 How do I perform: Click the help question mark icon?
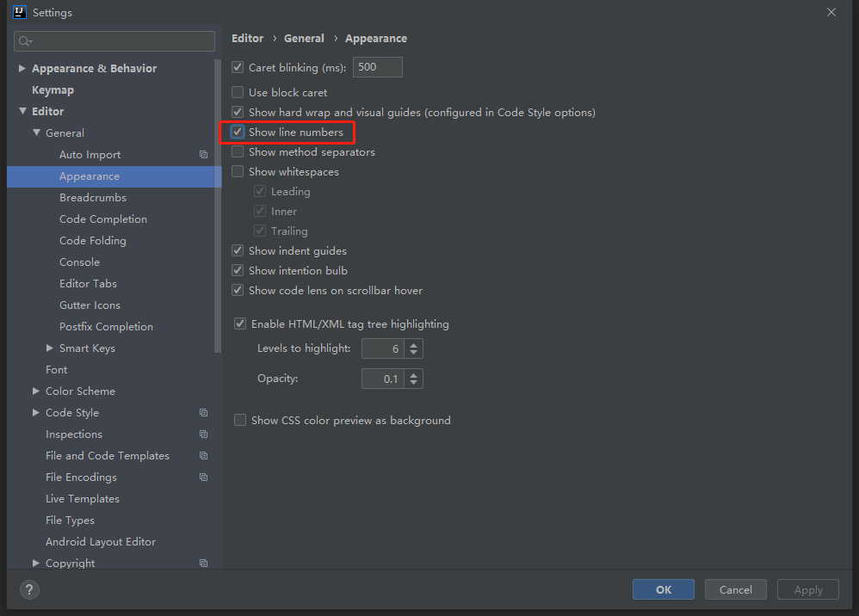[x=29, y=589]
